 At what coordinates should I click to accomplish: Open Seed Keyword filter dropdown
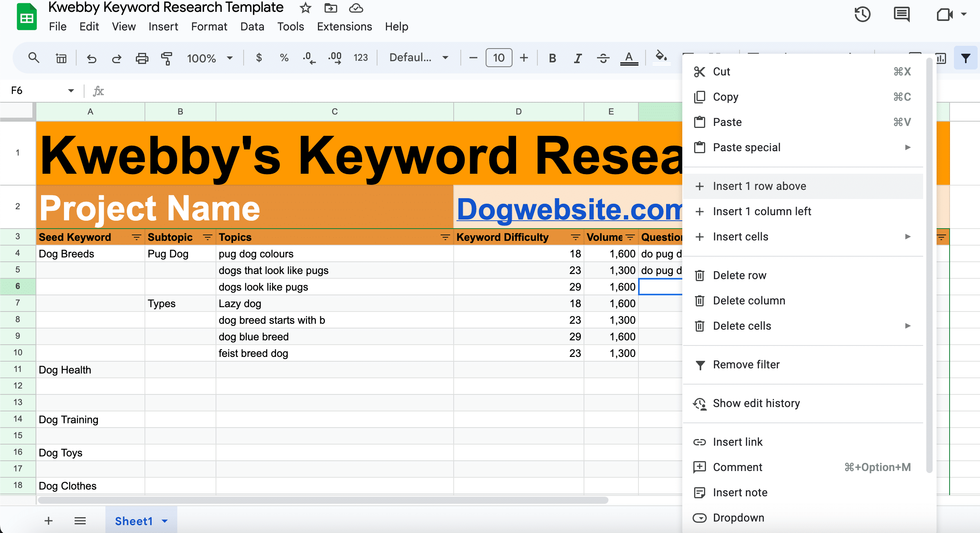click(137, 237)
